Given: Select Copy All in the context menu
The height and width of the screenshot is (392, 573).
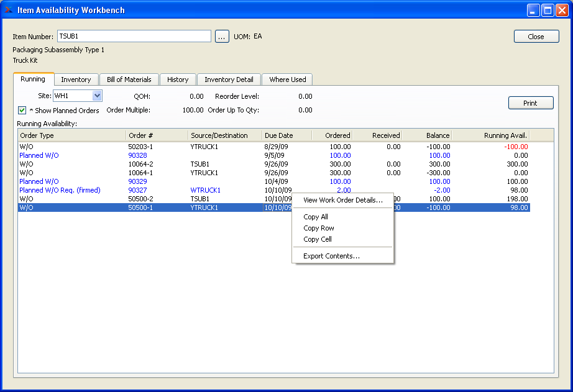Looking at the screenshot, I should (316, 217).
